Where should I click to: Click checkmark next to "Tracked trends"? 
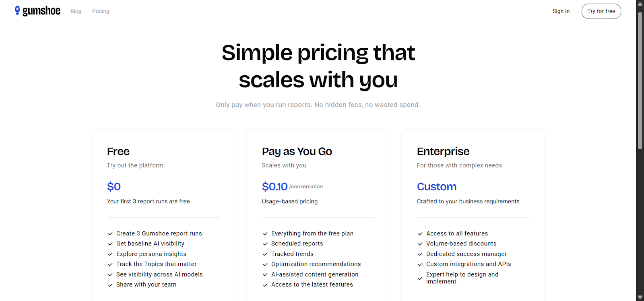[x=265, y=254]
